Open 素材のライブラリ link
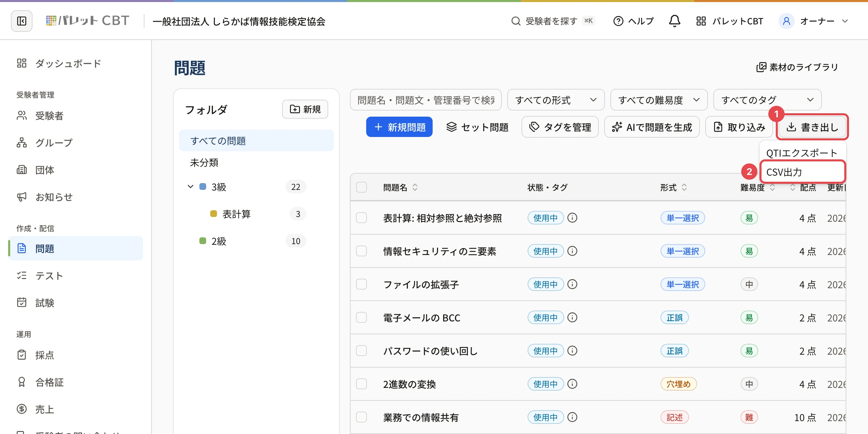This screenshot has width=868, height=434. click(797, 67)
